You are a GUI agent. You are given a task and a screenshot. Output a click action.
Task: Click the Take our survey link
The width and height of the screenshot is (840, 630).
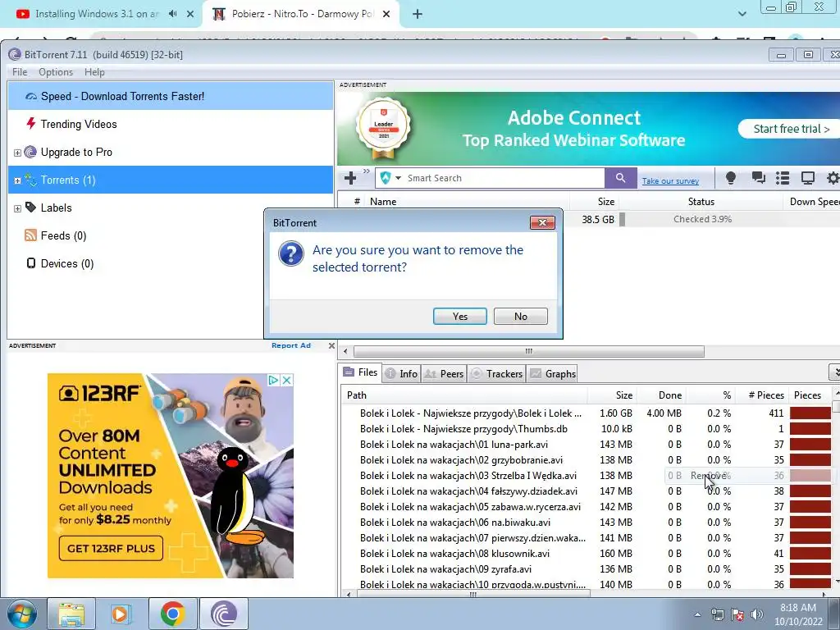point(670,181)
